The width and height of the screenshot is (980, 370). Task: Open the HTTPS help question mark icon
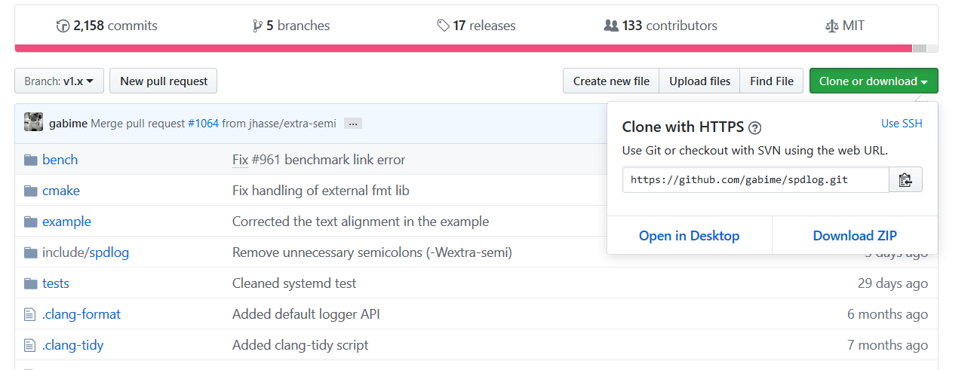point(755,127)
